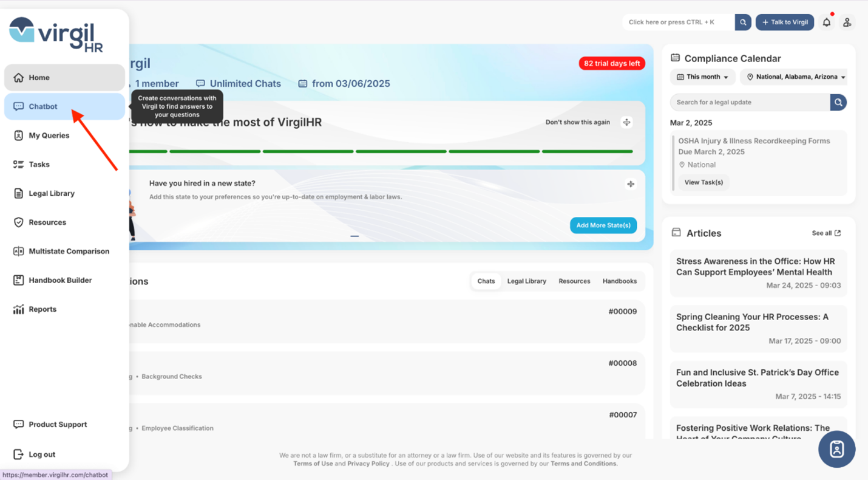Open the St. Patrick's Day Office Celebration article
868x480 pixels.
(x=758, y=385)
